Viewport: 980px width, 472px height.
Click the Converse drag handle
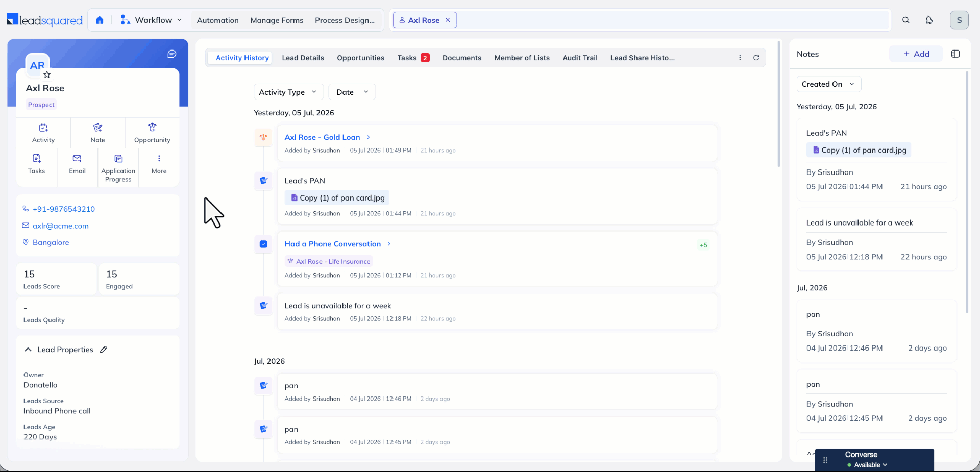[x=825, y=460]
